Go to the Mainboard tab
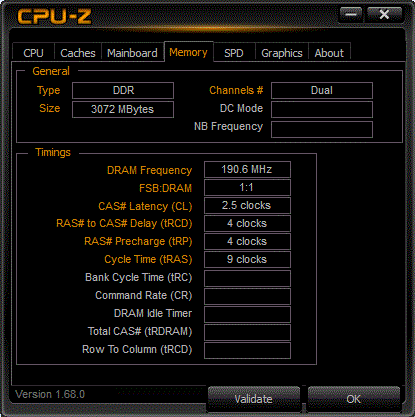The width and height of the screenshot is (415, 417). point(132,53)
